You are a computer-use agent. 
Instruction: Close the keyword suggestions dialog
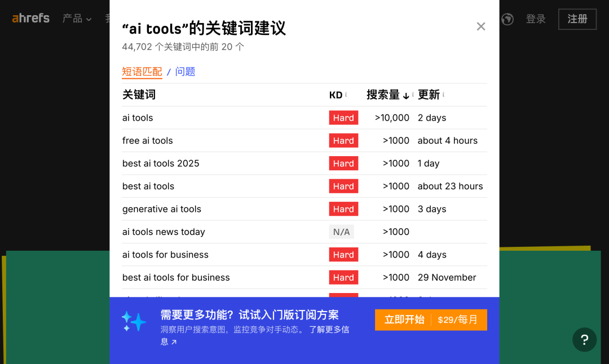click(480, 26)
